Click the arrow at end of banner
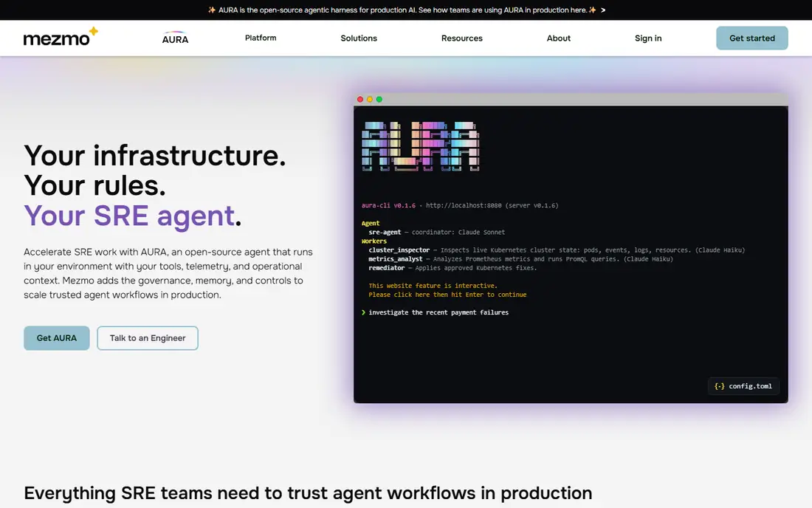 pos(603,10)
